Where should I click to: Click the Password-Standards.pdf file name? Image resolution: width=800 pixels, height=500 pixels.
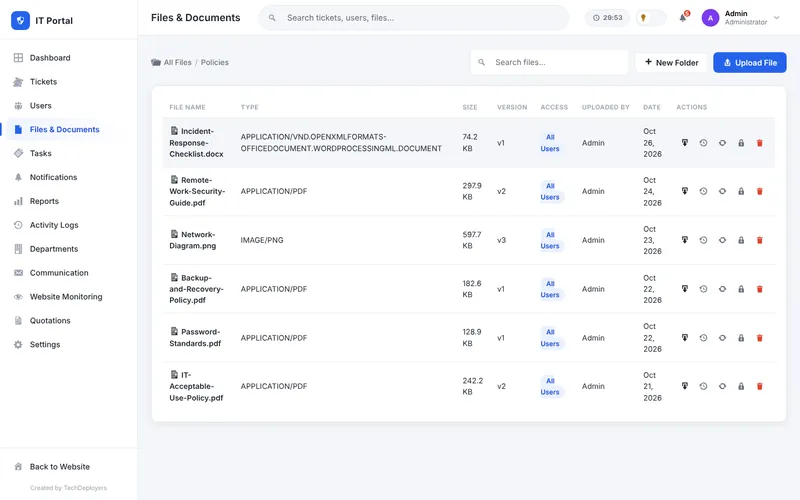click(195, 337)
